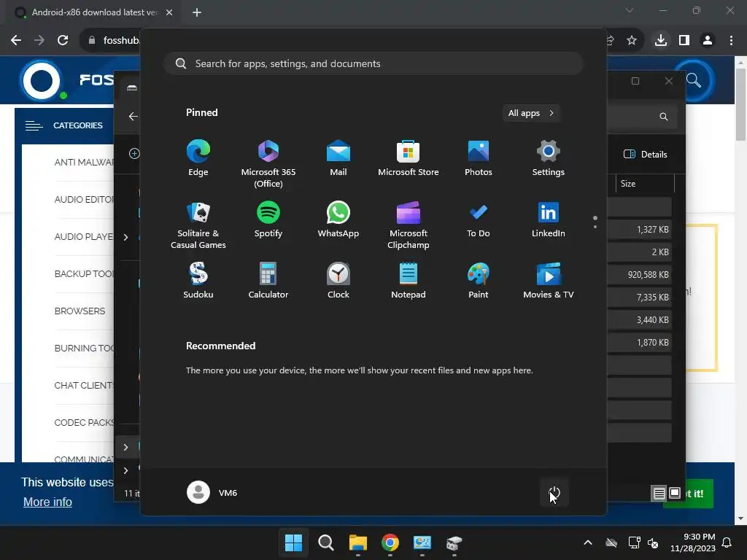The image size is (747, 560).
Task: Open the To Do app
Action: 479,219
